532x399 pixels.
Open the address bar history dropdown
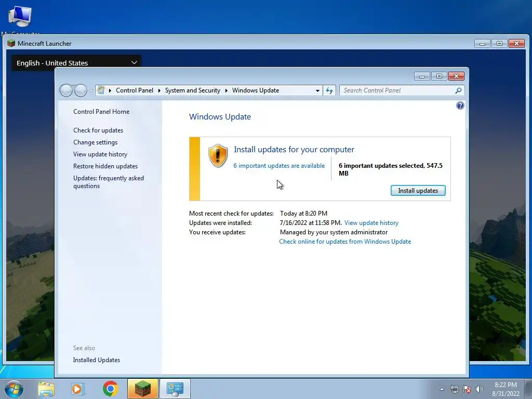(317, 90)
